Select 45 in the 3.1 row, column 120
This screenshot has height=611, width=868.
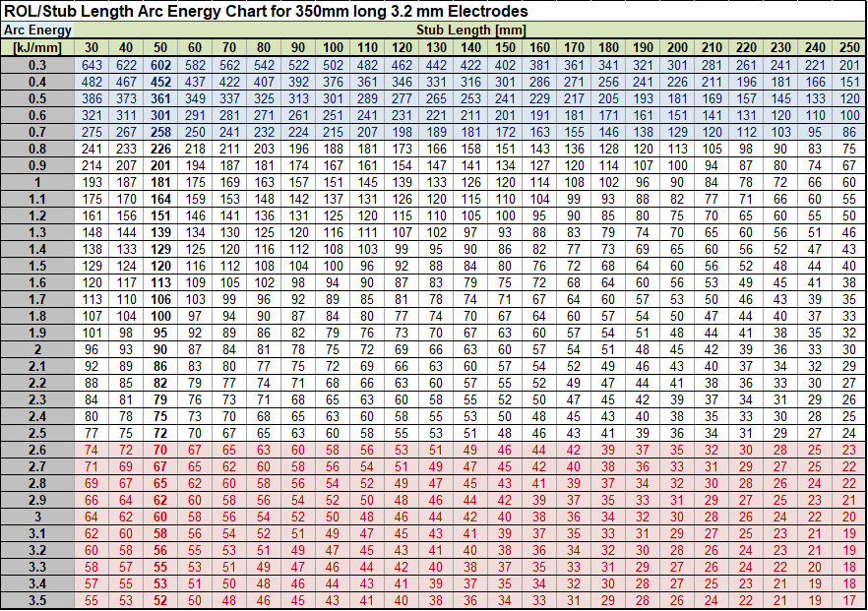pos(402,533)
